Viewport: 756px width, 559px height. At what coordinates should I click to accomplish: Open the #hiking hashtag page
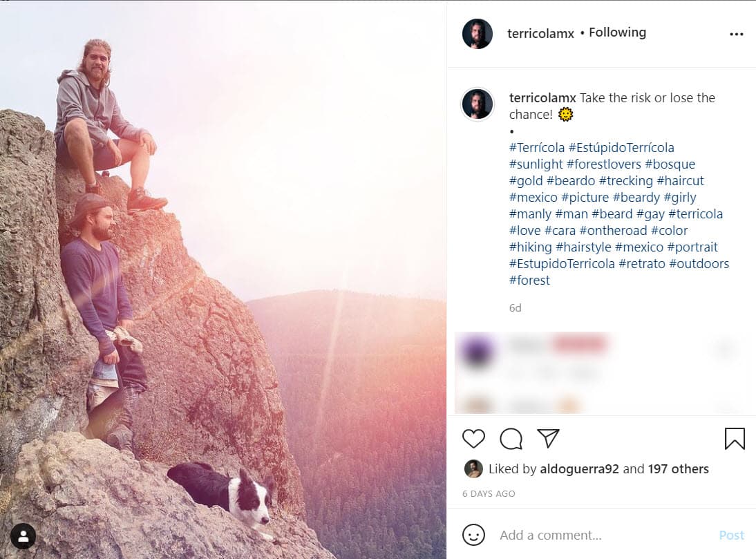pos(529,247)
